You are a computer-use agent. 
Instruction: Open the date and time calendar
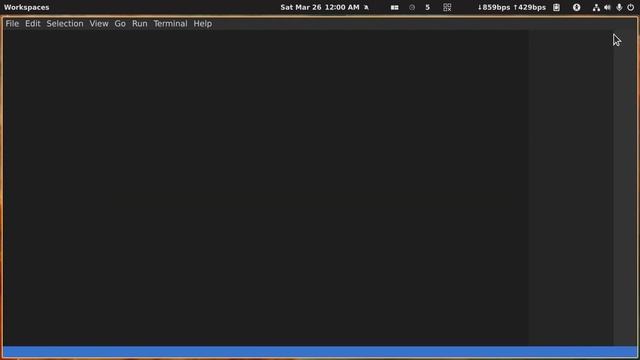(320, 7)
